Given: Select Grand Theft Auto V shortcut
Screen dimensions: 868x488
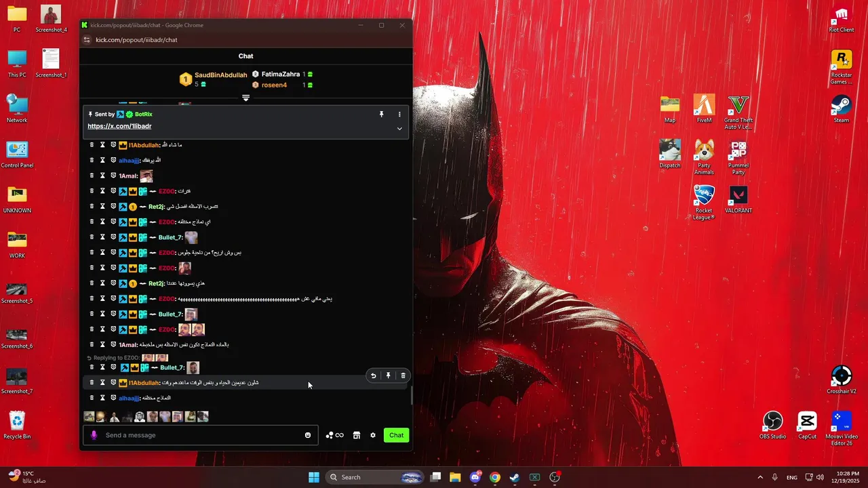Looking at the screenshot, I should pos(738,113).
